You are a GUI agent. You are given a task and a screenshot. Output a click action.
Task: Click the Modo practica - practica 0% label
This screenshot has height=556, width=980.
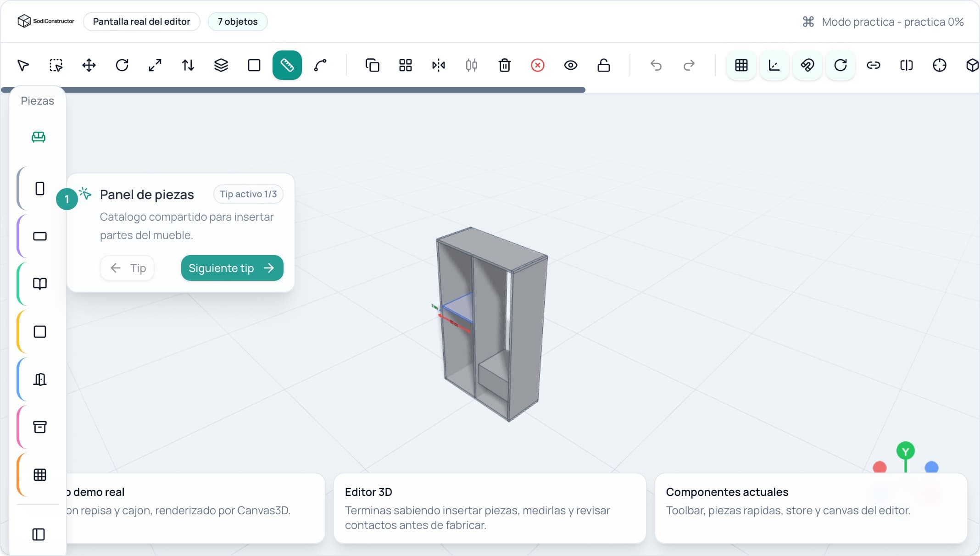[x=892, y=22]
